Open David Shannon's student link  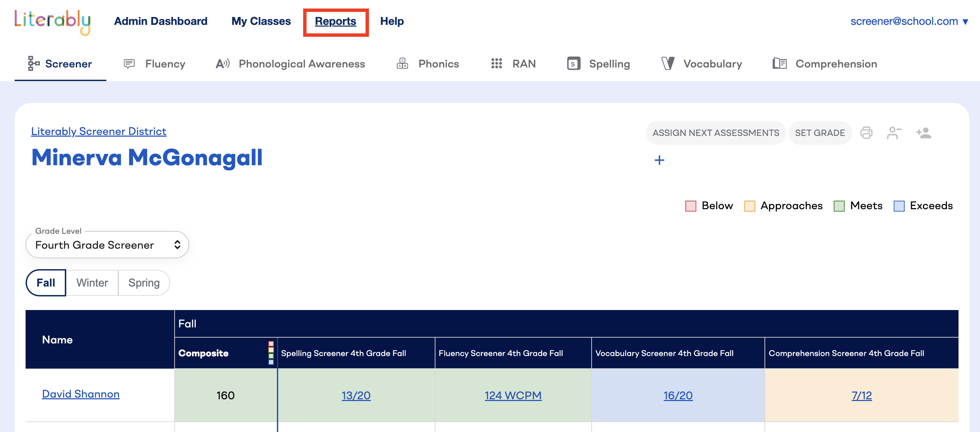tap(81, 394)
